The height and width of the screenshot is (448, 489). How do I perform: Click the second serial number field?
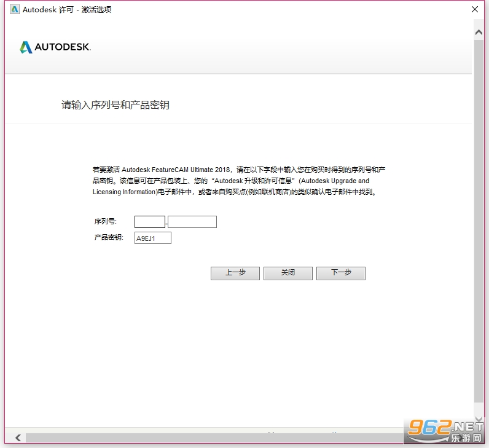[x=192, y=222]
